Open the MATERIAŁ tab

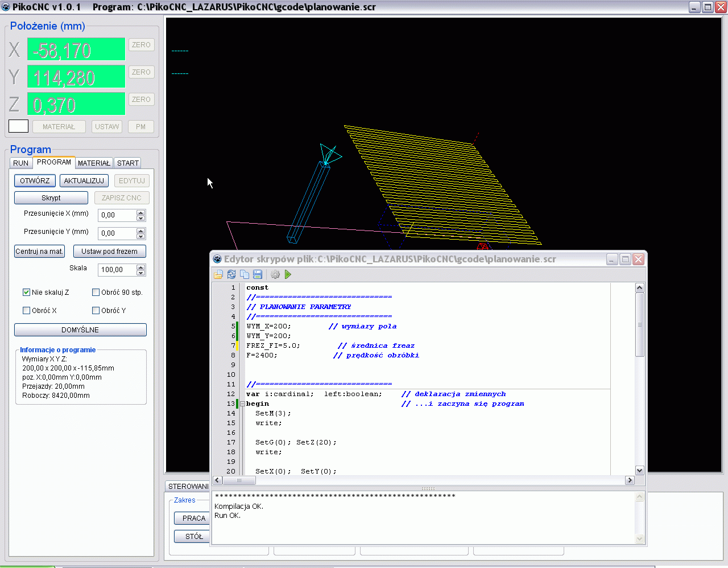point(94,163)
